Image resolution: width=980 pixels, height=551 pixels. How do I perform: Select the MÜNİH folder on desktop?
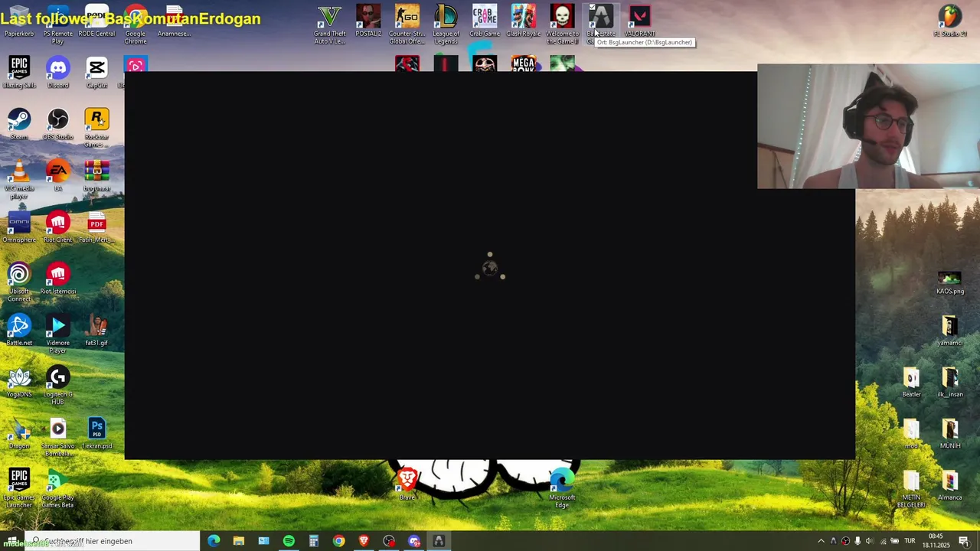click(950, 433)
